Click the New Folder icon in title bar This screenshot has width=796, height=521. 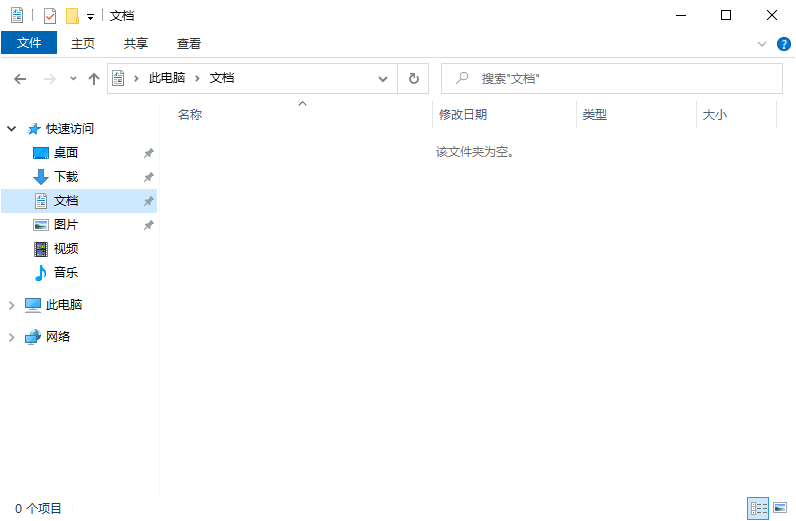pyautogui.click(x=71, y=16)
